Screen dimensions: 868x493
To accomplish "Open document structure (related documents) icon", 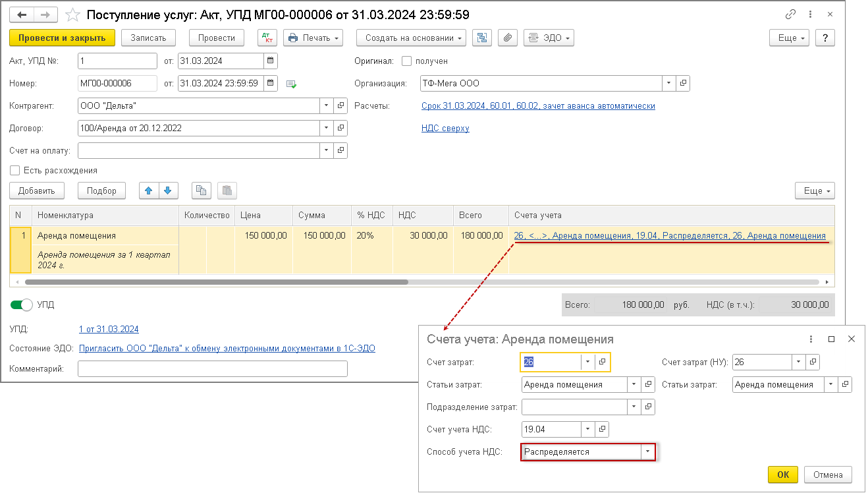I will 482,38.
